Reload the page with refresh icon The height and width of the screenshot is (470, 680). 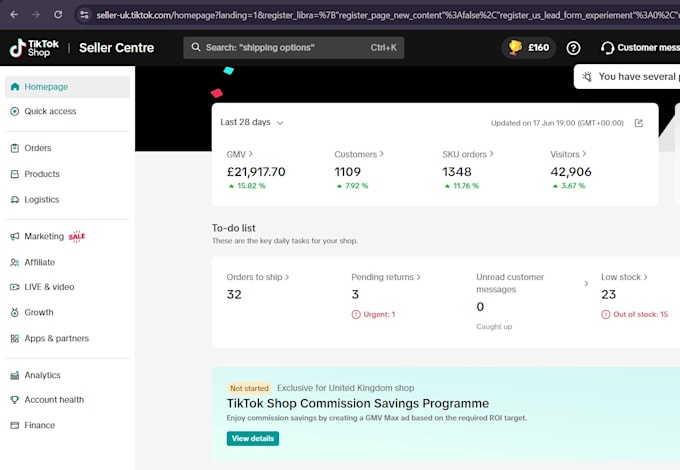click(x=58, y=15)
